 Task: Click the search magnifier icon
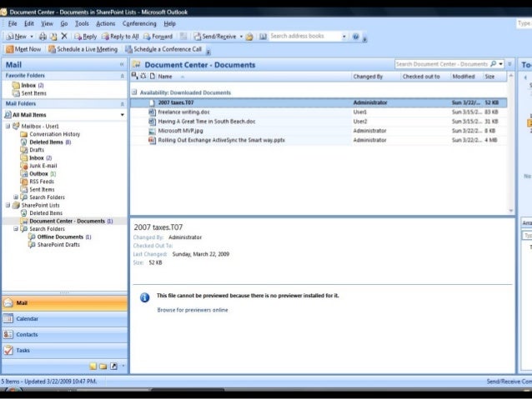pos(494,64)
